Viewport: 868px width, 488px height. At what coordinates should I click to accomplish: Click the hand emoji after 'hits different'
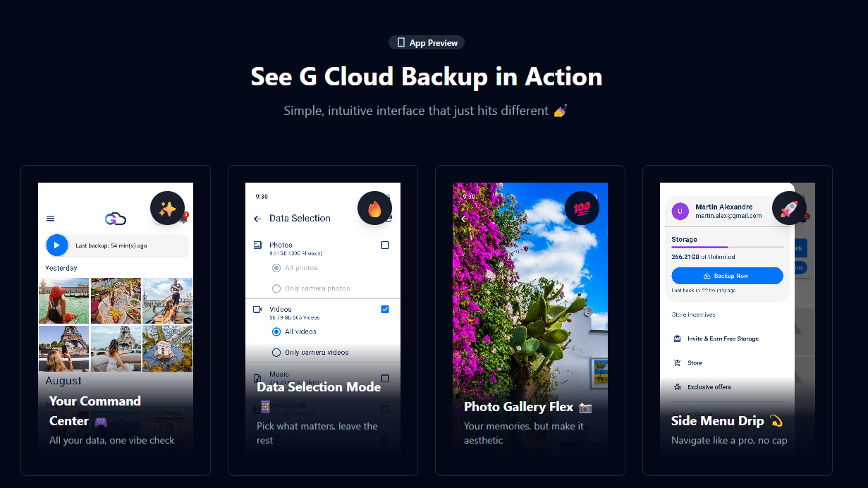(561, 111)
